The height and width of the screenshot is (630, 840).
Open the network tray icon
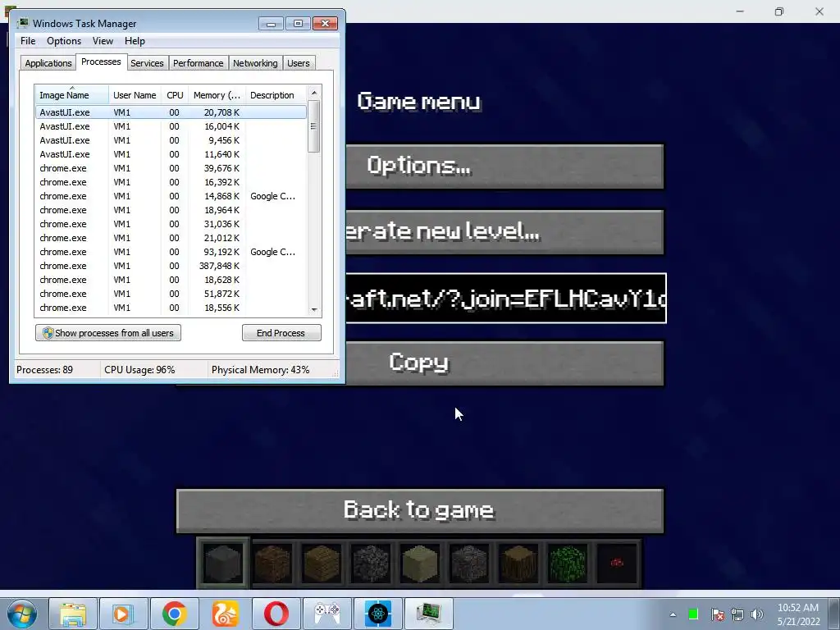coord(737,614)
